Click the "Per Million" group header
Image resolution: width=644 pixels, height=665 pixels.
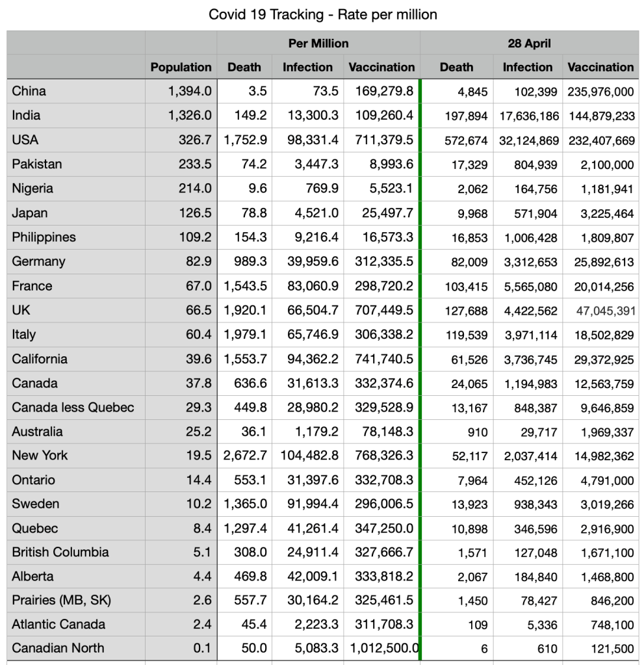(x=318, y=44)
